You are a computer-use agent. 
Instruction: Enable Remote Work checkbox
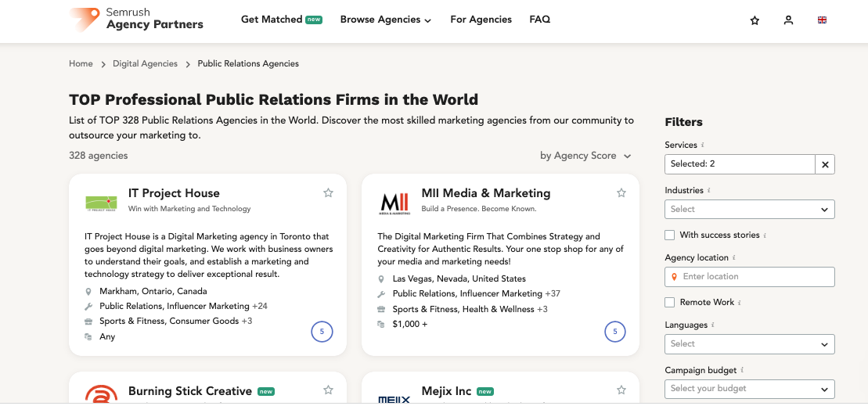[670, 302]
